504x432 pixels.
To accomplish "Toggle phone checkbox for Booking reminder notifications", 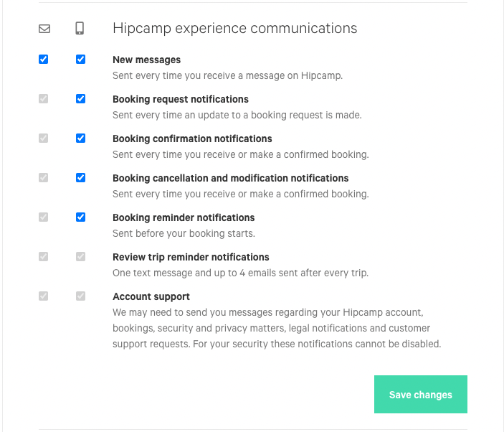I will click(81, 217).
